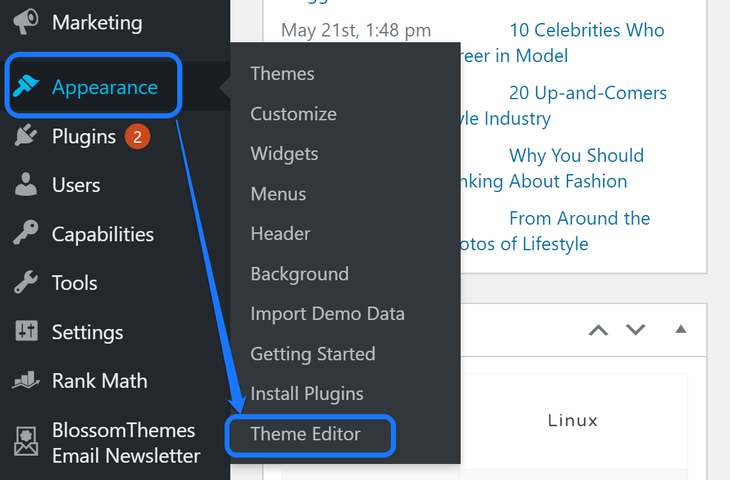Screen dimensions: 730x480
Task: Click the Plugins update count badge
Action: point(137,137)
